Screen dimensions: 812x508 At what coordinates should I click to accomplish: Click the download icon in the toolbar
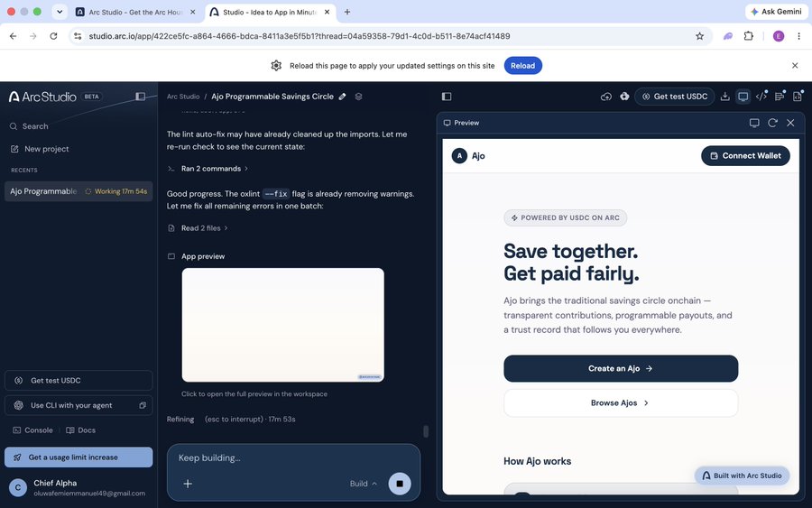click(x=725, y=97)
